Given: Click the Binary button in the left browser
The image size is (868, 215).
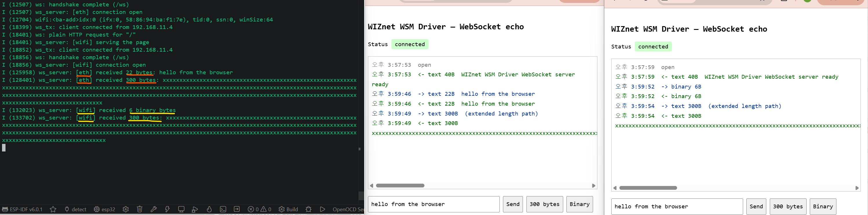Looking at the screenshot, I should pos(579,204).
